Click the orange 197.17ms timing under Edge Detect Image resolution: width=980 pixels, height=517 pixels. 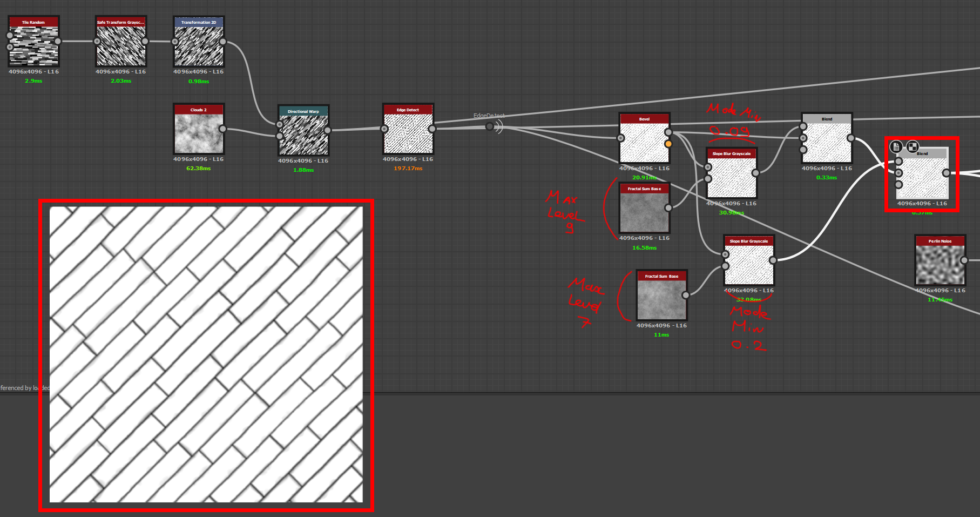click(x=408, y=169)
